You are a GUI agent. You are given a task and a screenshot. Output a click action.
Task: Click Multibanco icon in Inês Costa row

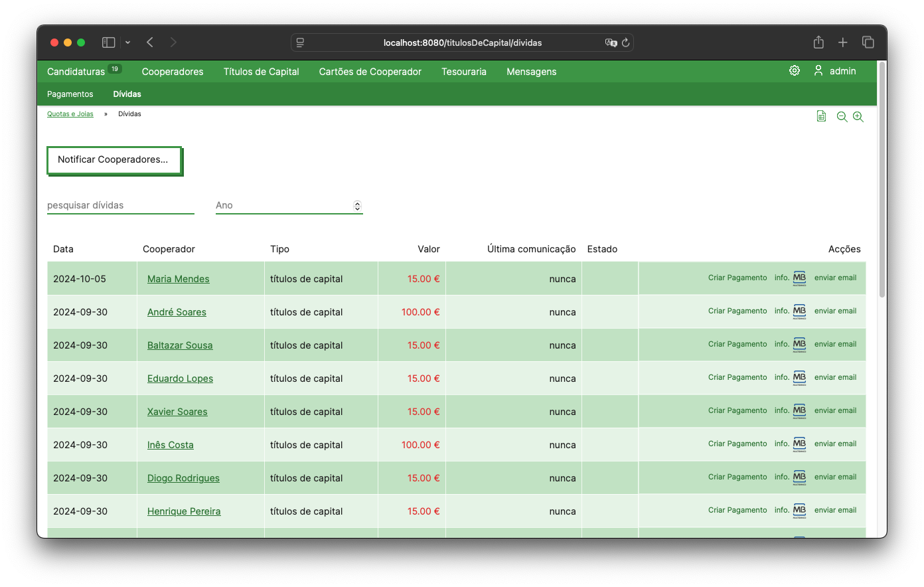[799, 444]
